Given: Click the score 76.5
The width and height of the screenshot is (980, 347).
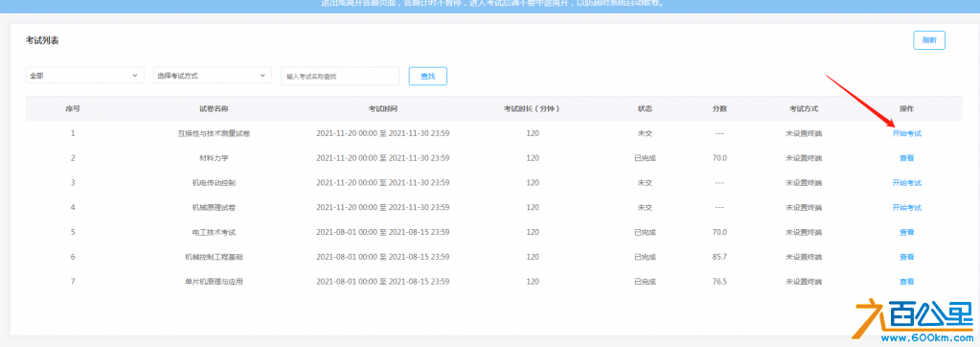Looking at the screenshot, I should click(x=719, y=282).
